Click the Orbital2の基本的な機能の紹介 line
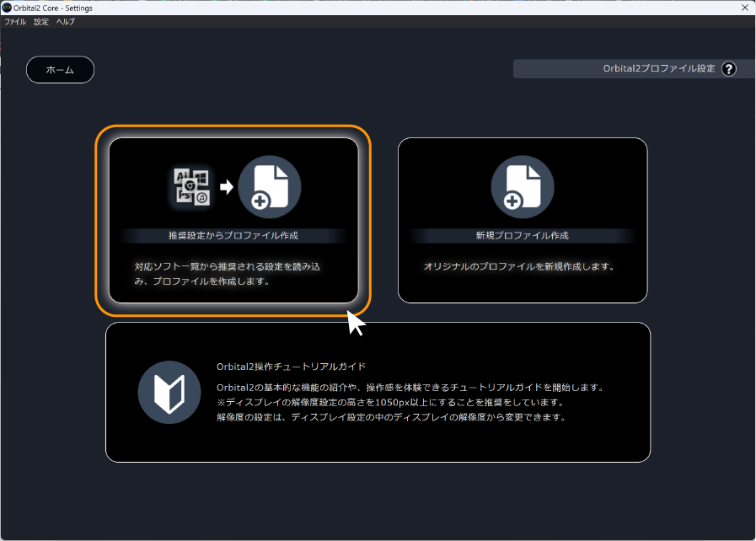Viewport: 756px width, 541px height. [410, 387]
